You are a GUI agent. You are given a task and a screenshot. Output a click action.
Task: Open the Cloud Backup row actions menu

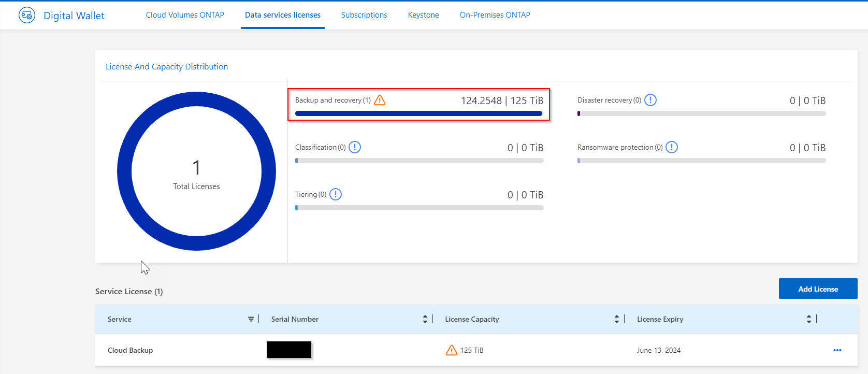coord(837,350)
